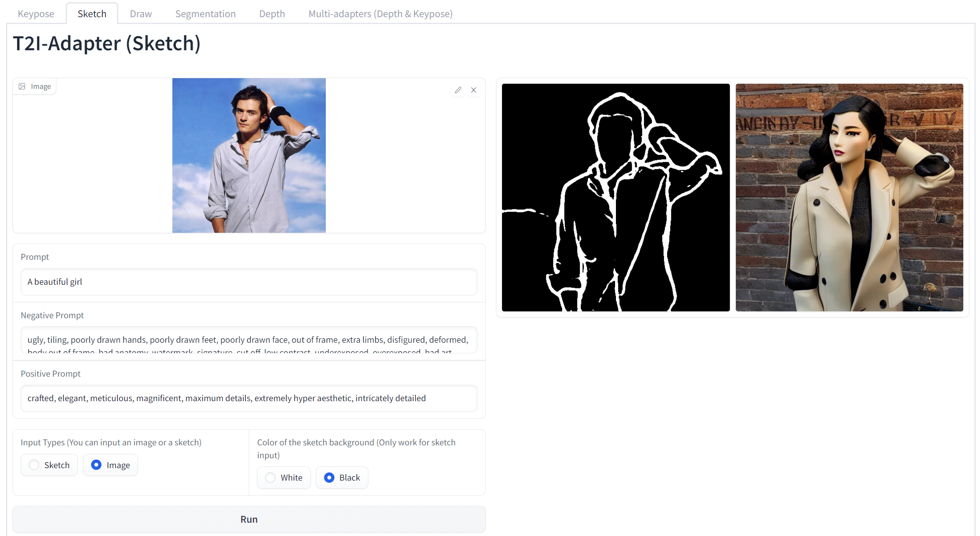Focus the Negative Prompt text box
The width and height of the screenshot is (980, 536).
[249, 340]
